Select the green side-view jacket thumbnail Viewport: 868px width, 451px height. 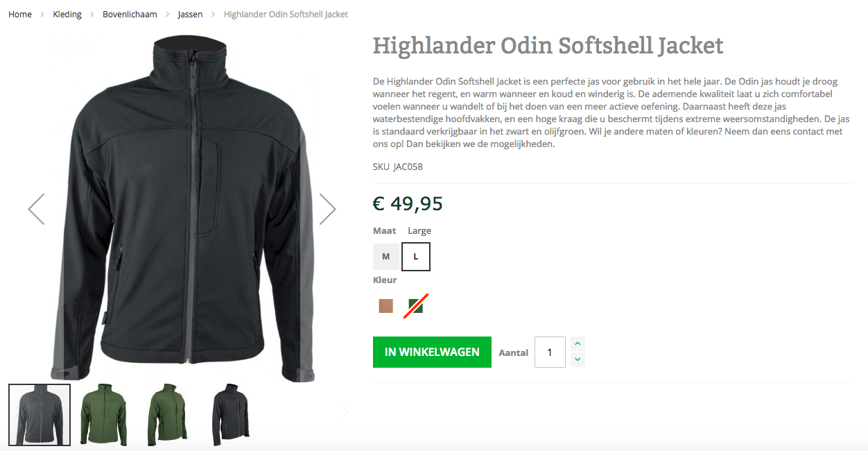click(x=167, y=414)
